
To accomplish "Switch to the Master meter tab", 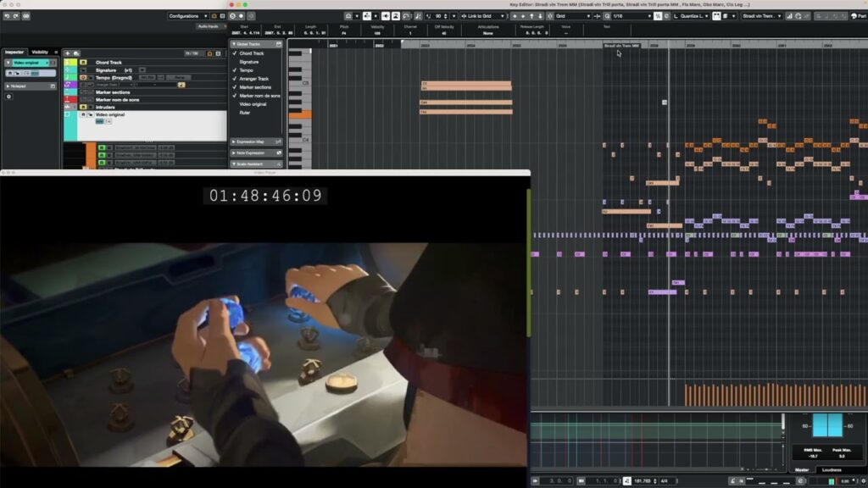I will click(802, 469).
